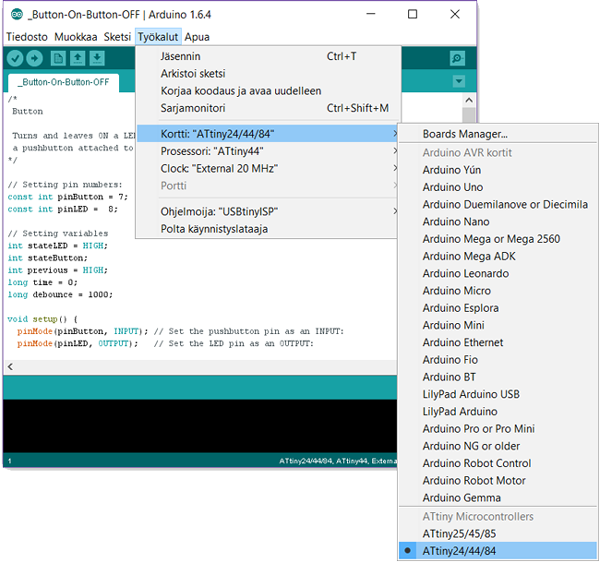600x563 pixels.
Task: Expand the Kortti board submenu
Action: tap(267, 134)
